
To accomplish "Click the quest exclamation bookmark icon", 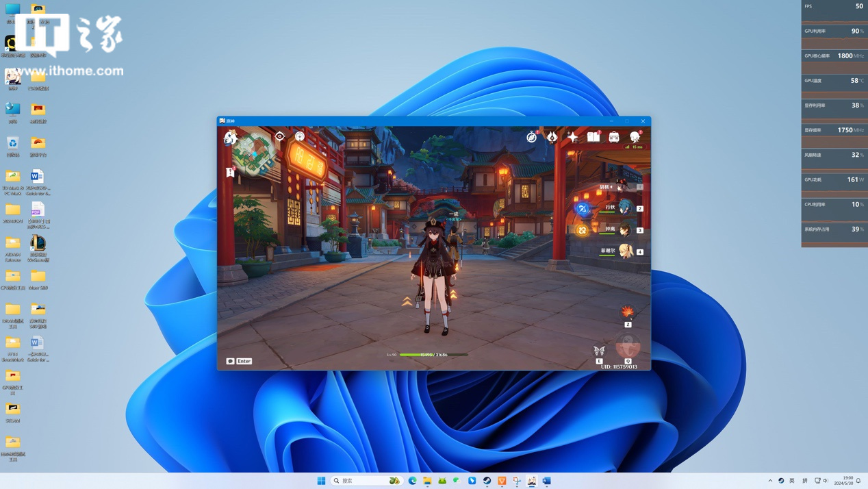I will pos(231,172).
